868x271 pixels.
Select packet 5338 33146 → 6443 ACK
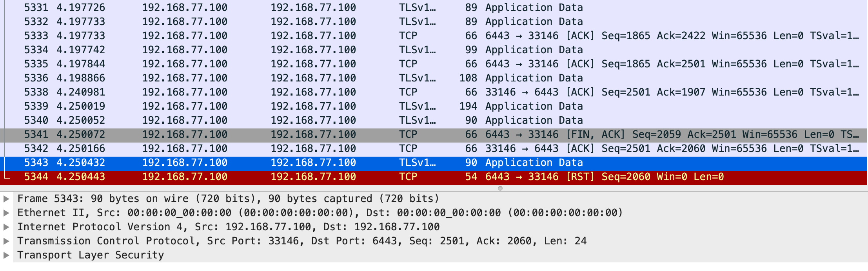[434, 92]
